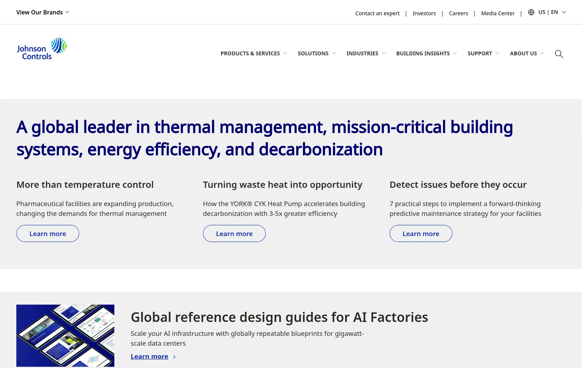Go to the Investors page
This screenshot has height=368, width=588.
click(x=424, y=13)
